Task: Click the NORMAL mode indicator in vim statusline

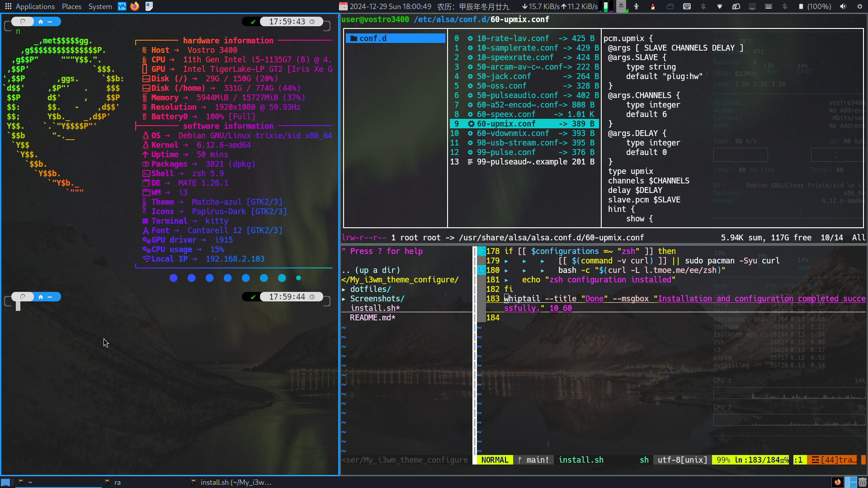Action: click(x=494, y=460)
